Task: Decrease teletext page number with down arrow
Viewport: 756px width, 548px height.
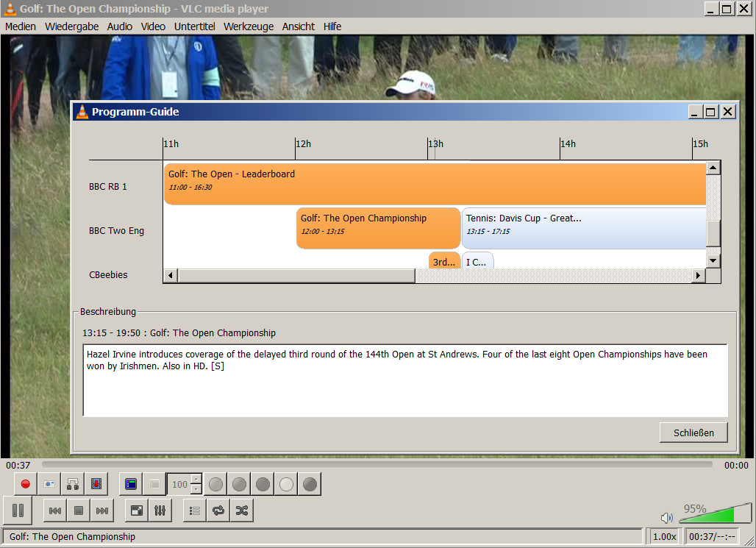Action: point(196,489)
